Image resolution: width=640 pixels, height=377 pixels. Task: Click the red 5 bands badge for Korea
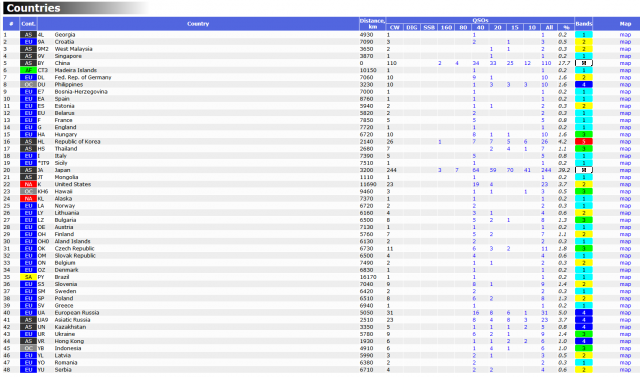click(584, 142)
